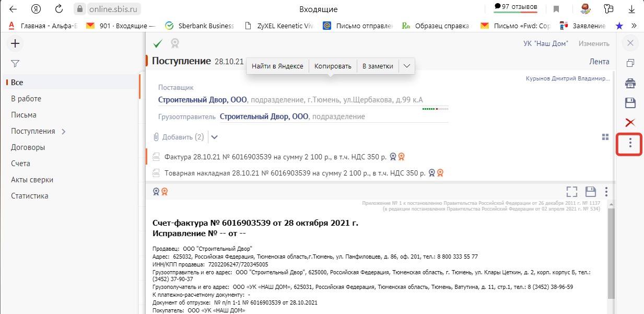This screenshot has height=314, width=644.
Task: Save the previewed file with diskette icon
Action: pos(591,192)
